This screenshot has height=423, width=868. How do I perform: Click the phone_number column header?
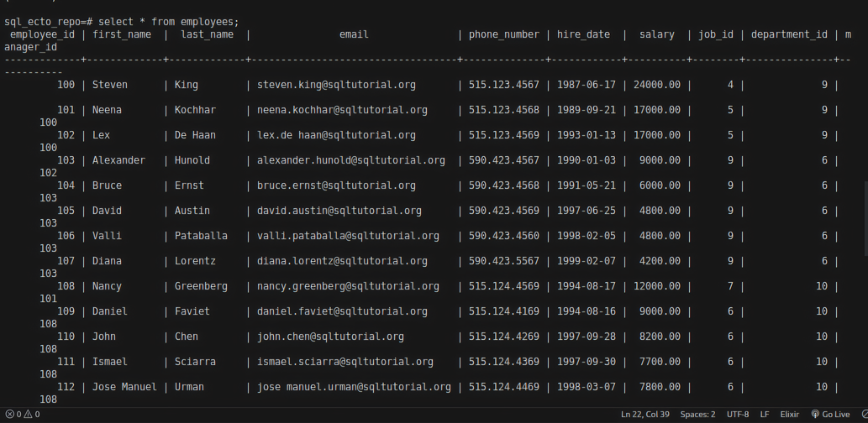click(504, 34)
